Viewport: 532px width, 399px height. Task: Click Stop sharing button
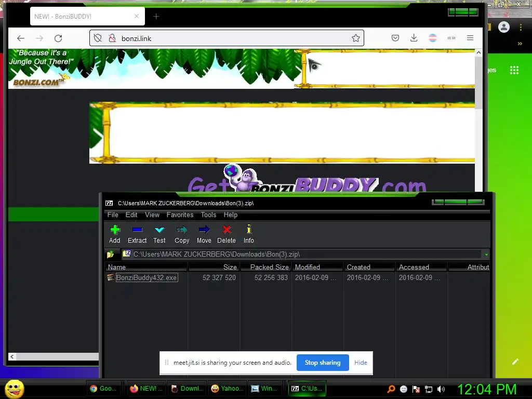pos(322,363)
